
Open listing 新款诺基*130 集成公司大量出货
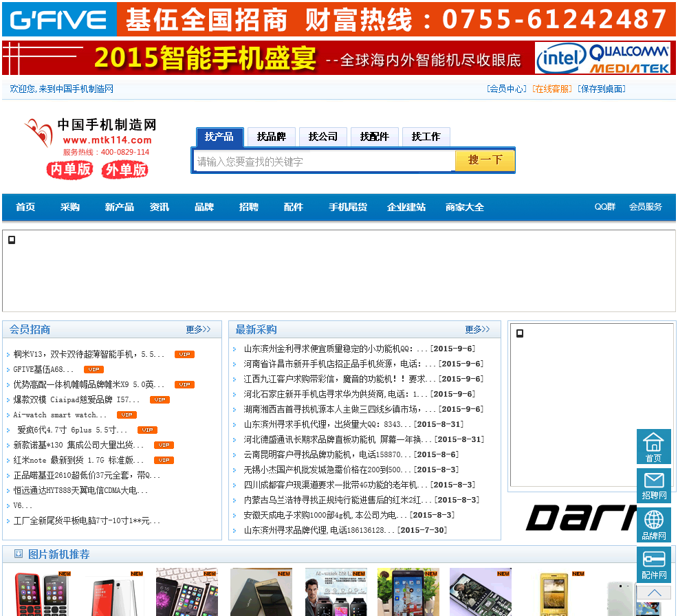pyautogui.click(x=78, y=445)
